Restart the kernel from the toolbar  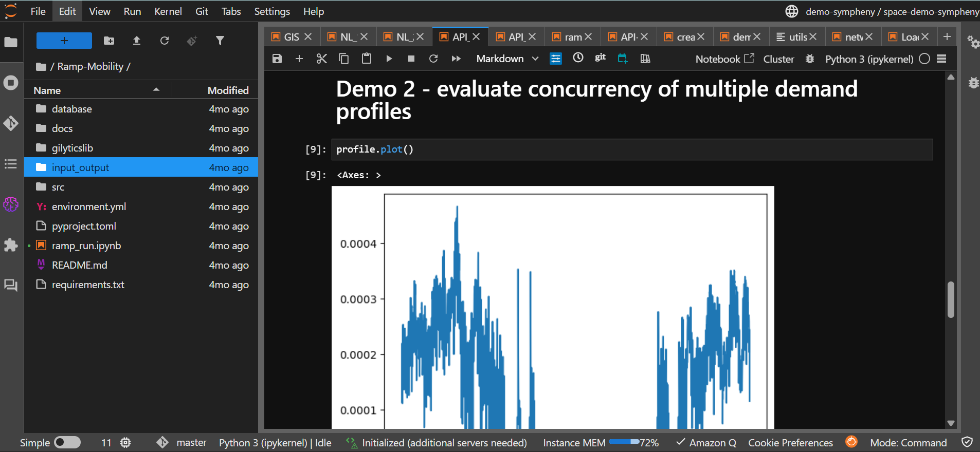click(x=433, y=59)
